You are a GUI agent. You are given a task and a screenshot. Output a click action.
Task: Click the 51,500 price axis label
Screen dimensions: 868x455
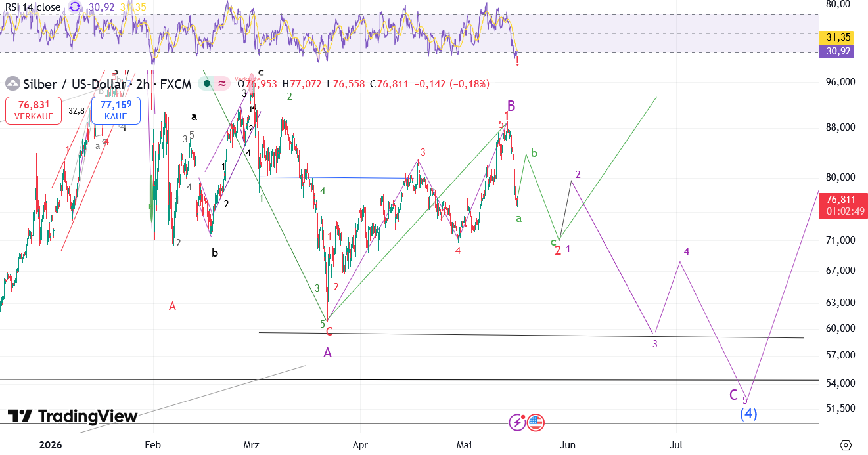pos(840,408)
